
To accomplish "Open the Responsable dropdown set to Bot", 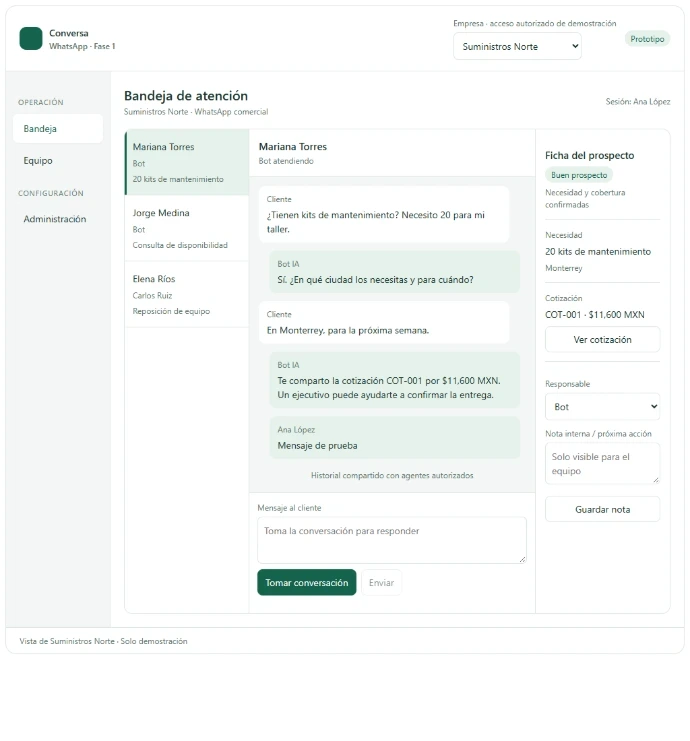I will (602, 406).
